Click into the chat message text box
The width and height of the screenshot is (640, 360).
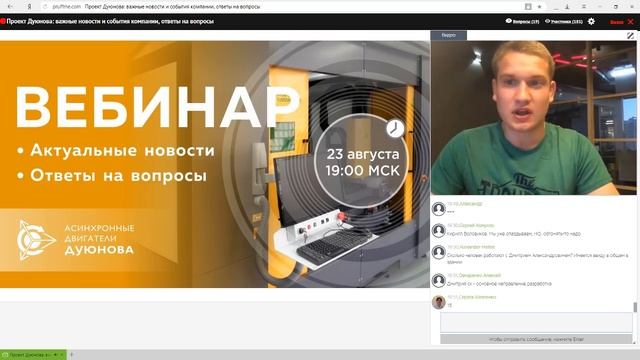pyautogui.click(x=536, y=322)
